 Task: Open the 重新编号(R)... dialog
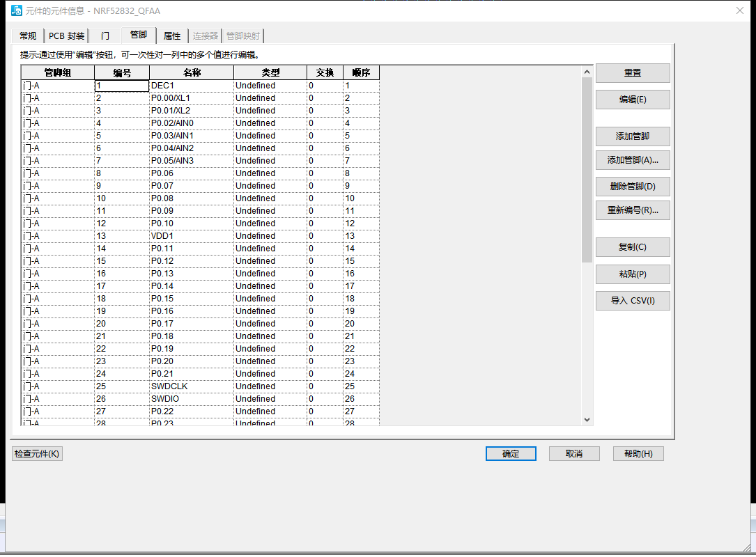(633, 210)
